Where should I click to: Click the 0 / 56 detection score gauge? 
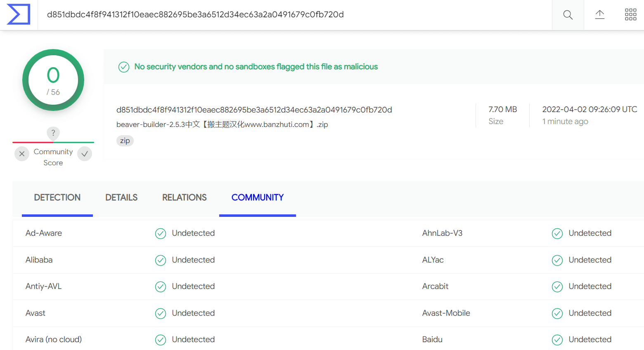[53, 80]
